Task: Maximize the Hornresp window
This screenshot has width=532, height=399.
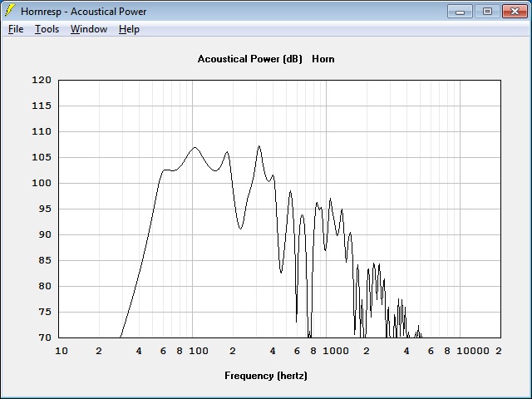Action: tap(488, 12)
